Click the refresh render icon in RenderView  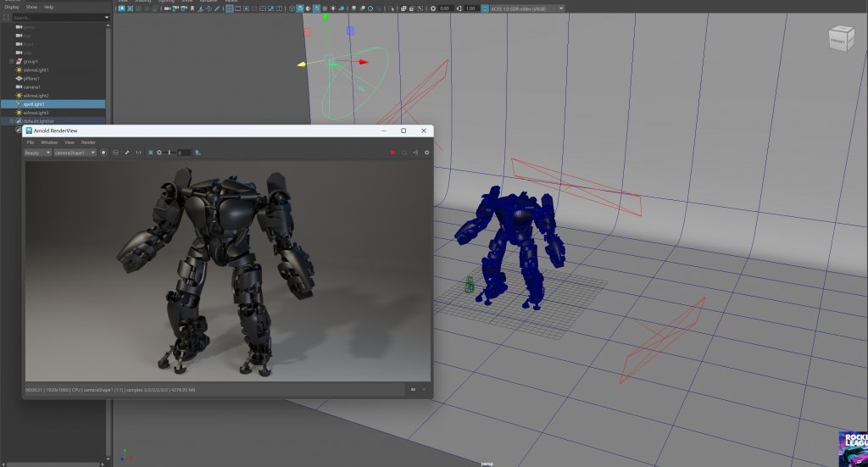click(x=404, y=153)
